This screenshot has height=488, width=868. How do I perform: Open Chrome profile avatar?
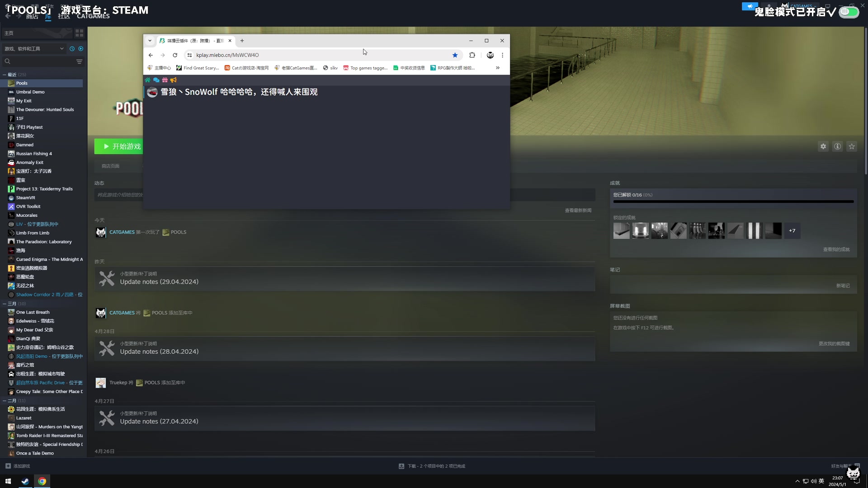[x=490, y=55]
